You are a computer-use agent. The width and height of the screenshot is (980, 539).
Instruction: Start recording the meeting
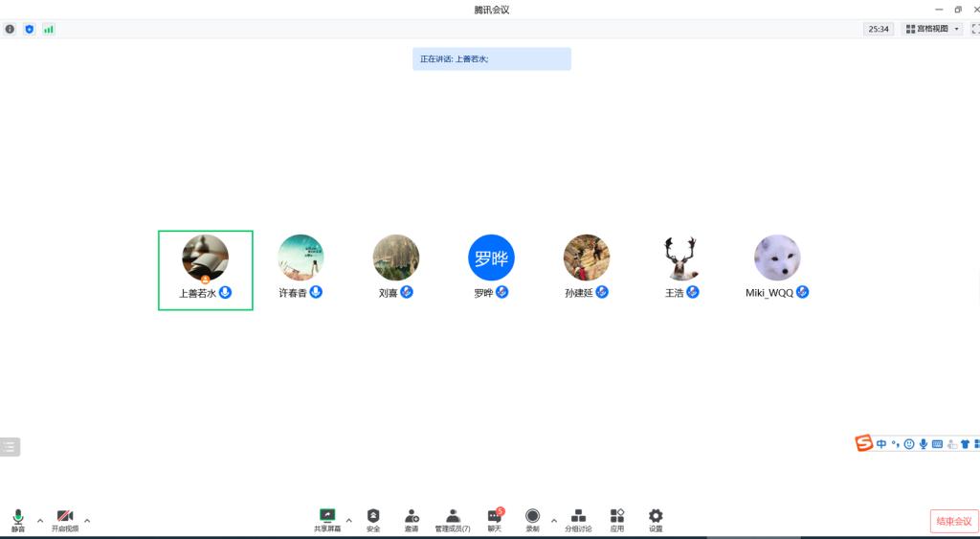pyautogui.click(x=532, y=519)
